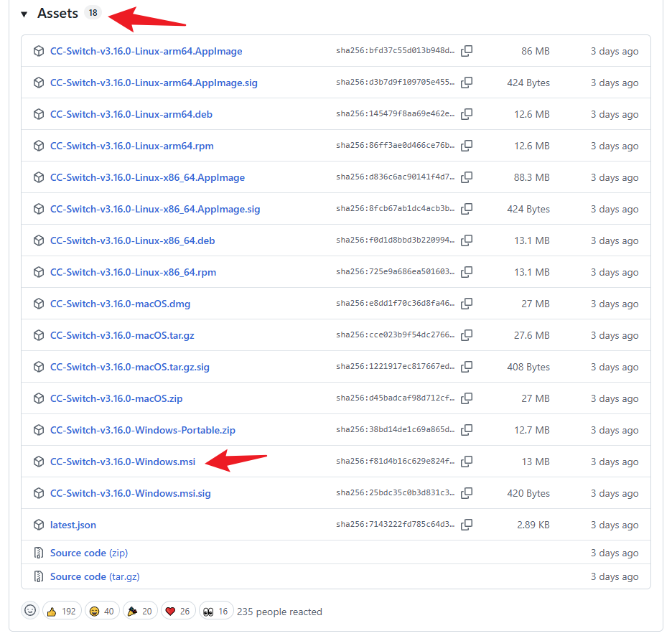
Task: Click the '420 Bytes' size value
Action: 528,493
